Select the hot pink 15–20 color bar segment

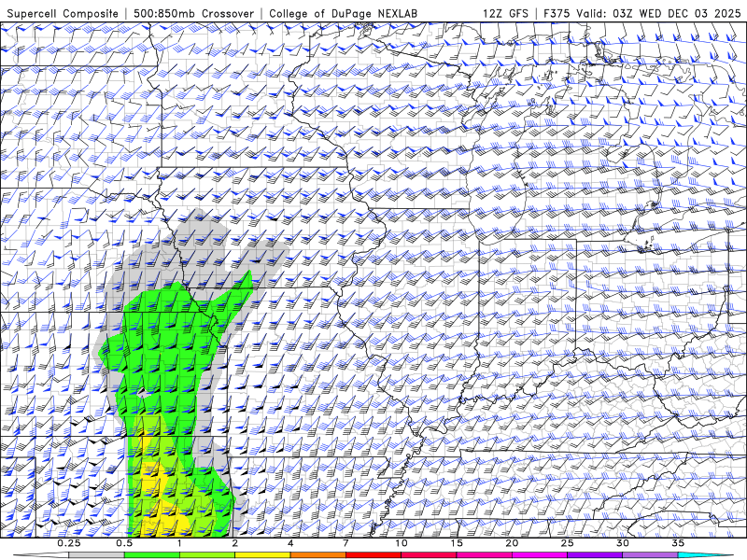pyautogui.click(x=484, y=555)
